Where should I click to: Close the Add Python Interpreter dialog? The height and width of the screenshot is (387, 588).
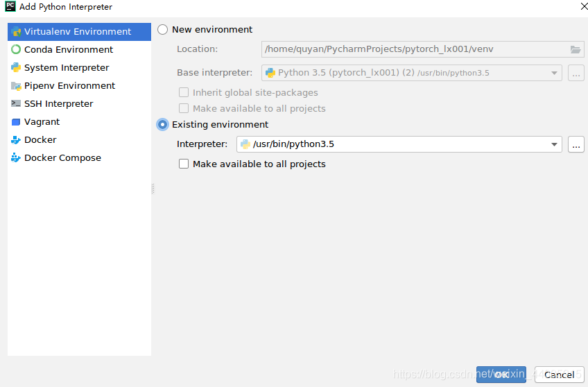(584, 6)
